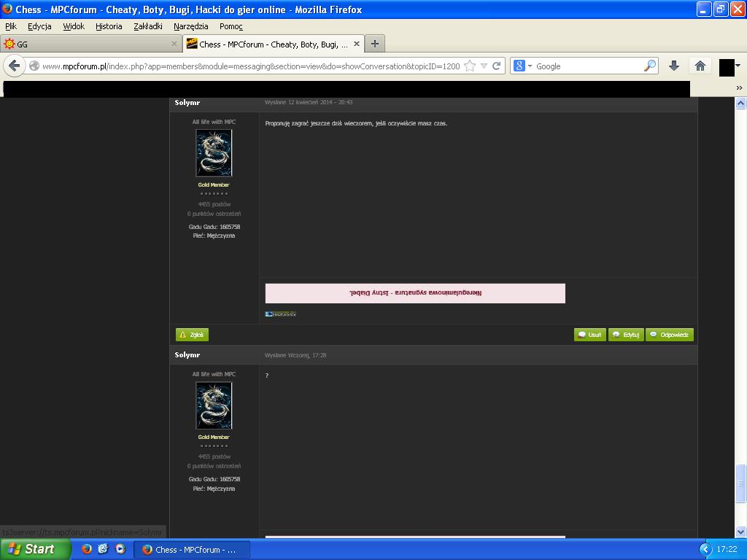
Task: Open the black toolbar button dropdown
Action: coord(738,66)
